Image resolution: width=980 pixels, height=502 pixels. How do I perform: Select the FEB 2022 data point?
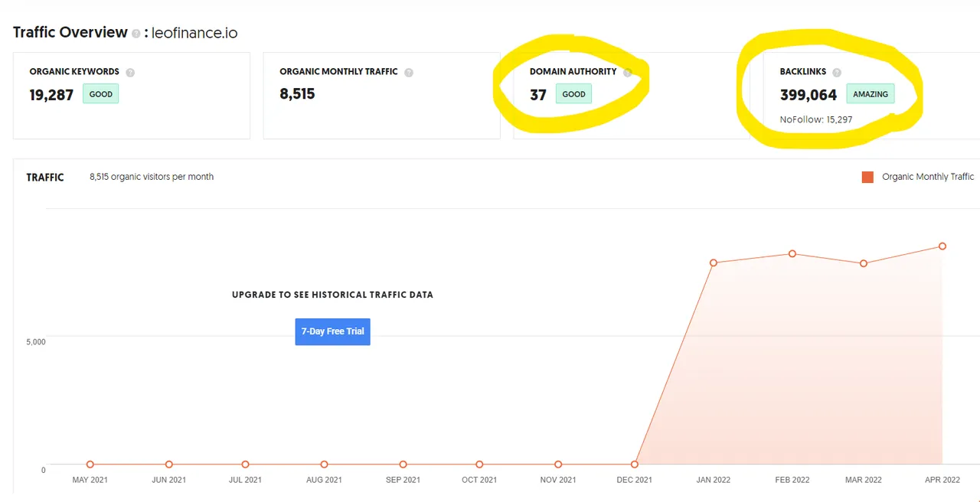pos(792,253)
